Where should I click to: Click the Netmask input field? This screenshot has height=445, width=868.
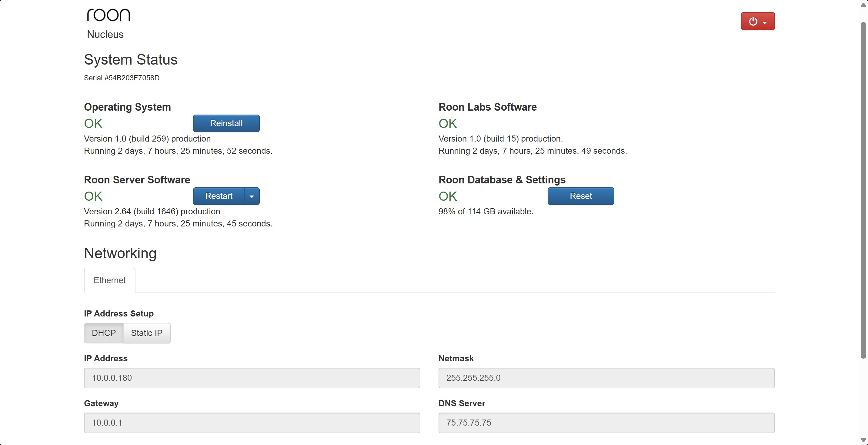pyautogui.click(x=606, y=378)
